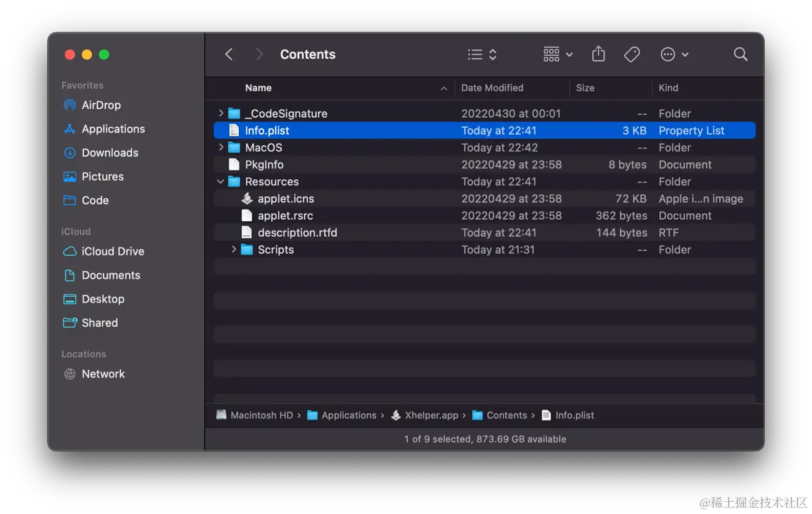The width and height of the screenshot is (812, 514).
Task: Open the grouping options dropdown
Action: [556, 54]
